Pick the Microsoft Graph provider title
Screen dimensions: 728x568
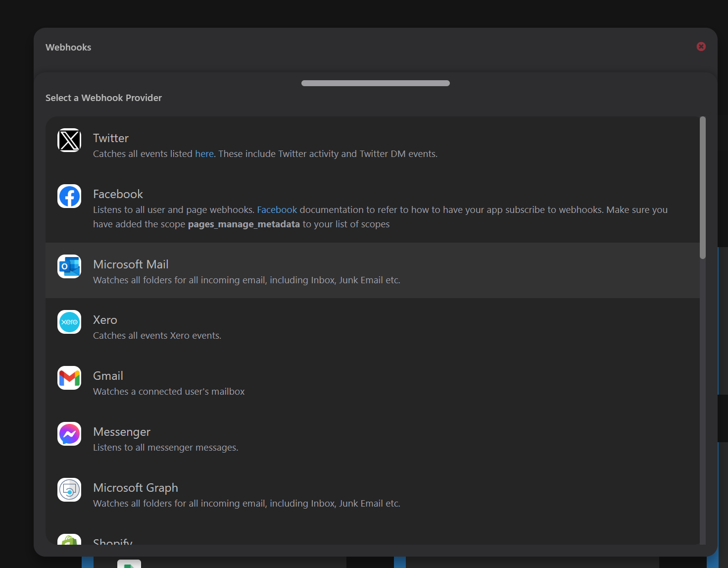pyautogui.click(x=136, y=488)
